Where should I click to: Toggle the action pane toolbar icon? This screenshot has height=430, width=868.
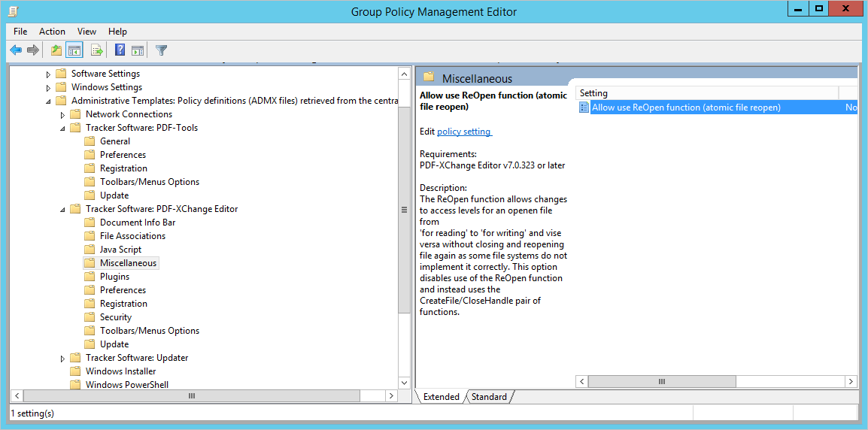coord(138,50)
